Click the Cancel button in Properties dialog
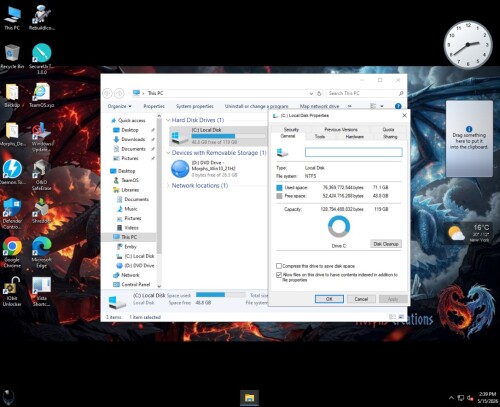This screenshot has width=500, height=407. 361,299
